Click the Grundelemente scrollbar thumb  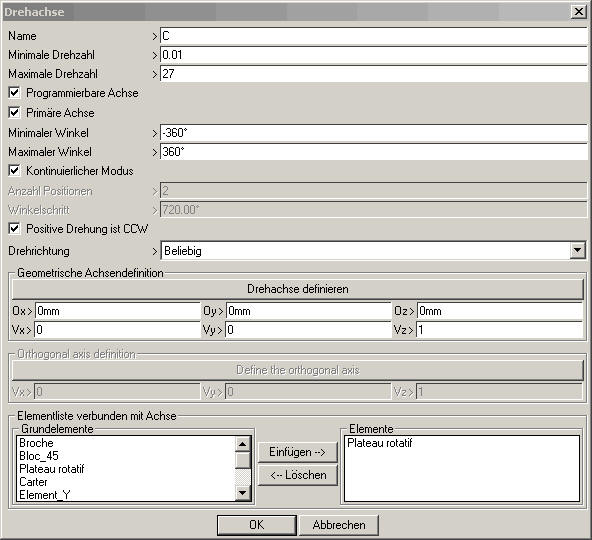[x=242, y=460]
